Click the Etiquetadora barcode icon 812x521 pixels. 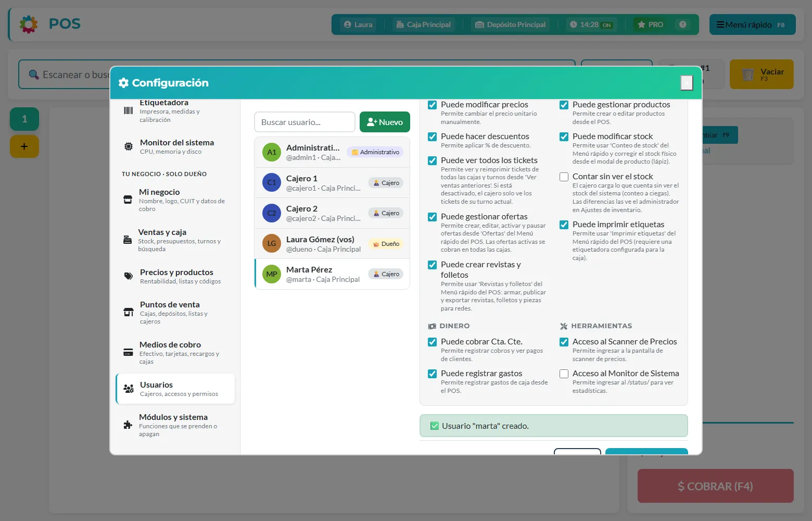pyautogui.click(x=128, y=110)
